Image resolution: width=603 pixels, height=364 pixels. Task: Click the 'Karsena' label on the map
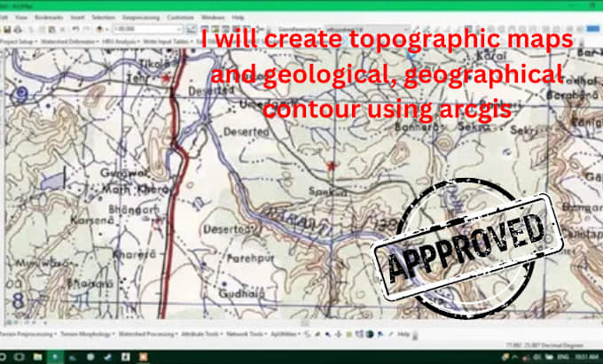(92, 221)
